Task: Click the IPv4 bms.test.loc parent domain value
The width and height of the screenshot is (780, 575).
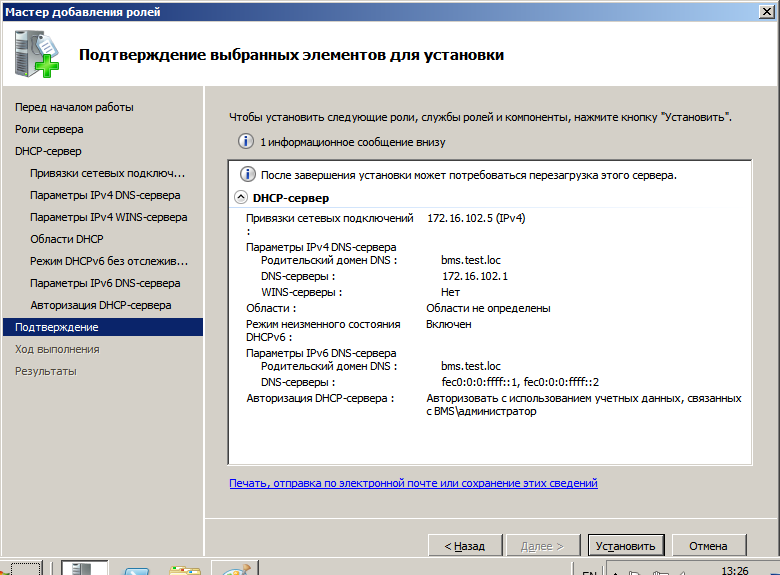Action: tap(471, 260)
